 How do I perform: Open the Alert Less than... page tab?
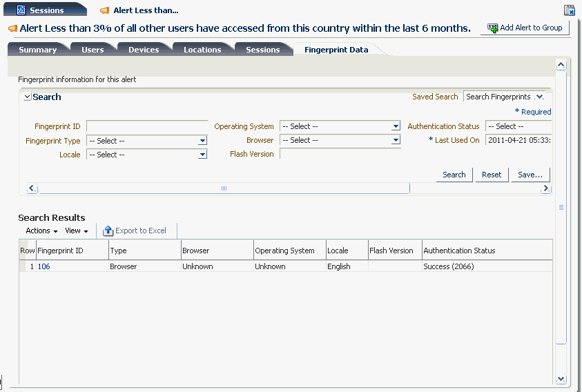[139, 10]
